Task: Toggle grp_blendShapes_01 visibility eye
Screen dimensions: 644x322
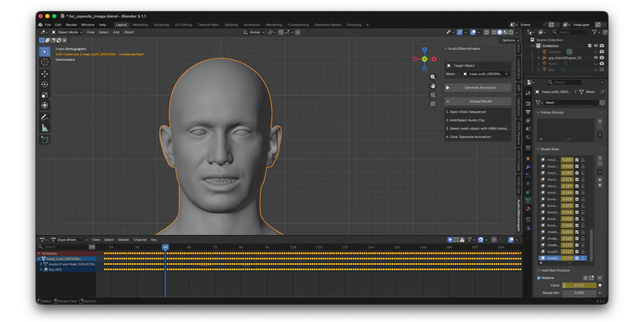Action: click(x=595, y=57)
